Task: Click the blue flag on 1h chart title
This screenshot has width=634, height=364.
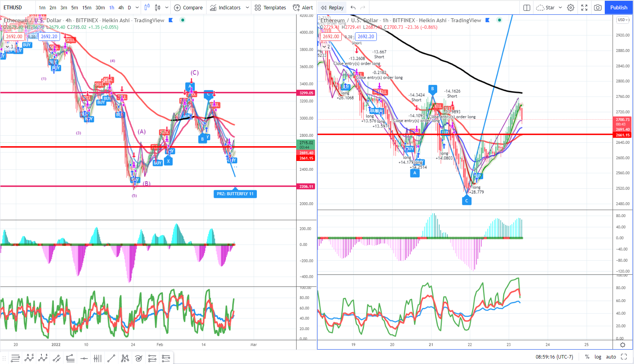Action: [x=487, y=20]
